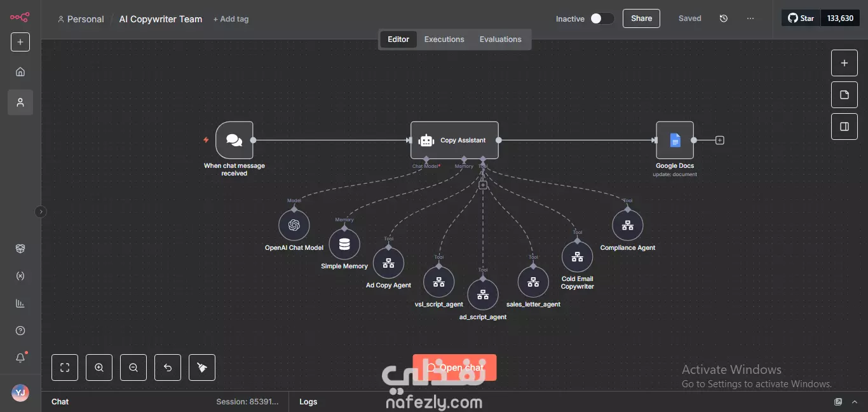Open the Logs panel header
The image size is (868, 412).
click(x=308, y=402)
